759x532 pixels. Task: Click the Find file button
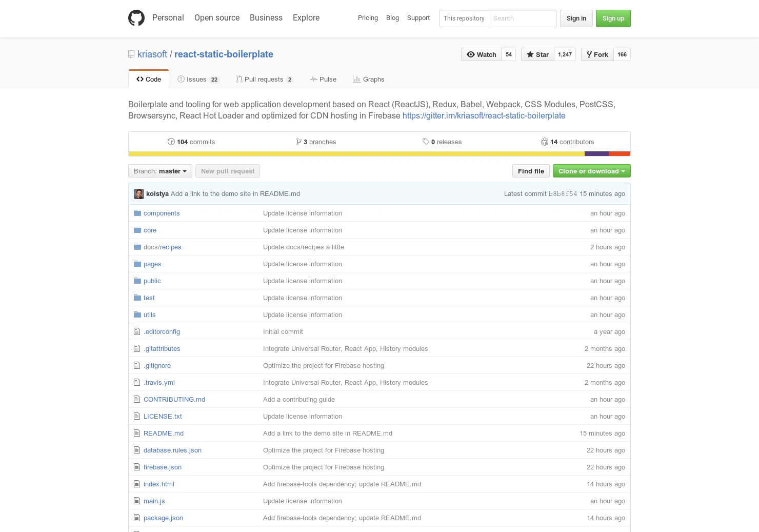click(530, 171)
